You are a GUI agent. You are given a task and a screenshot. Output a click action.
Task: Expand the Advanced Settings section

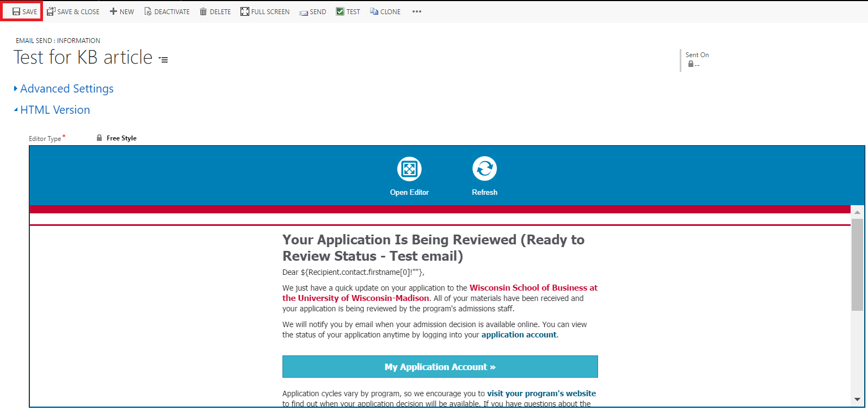point(66,89)
